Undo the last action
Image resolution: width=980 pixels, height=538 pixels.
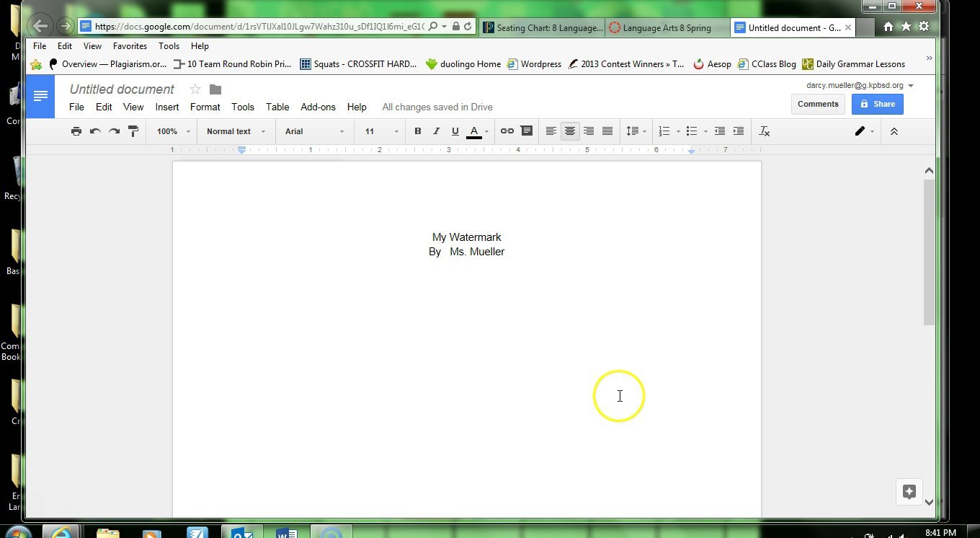(x=95, y=131)
